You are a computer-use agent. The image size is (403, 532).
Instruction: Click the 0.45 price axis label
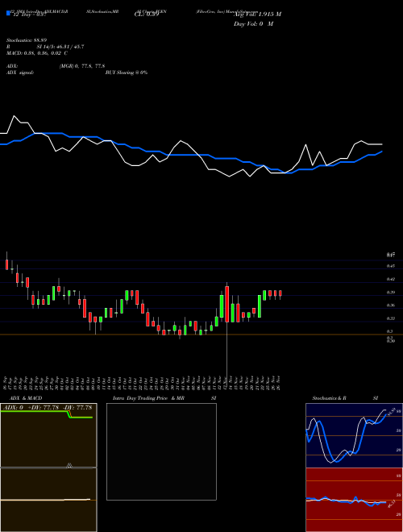point(391,266)
